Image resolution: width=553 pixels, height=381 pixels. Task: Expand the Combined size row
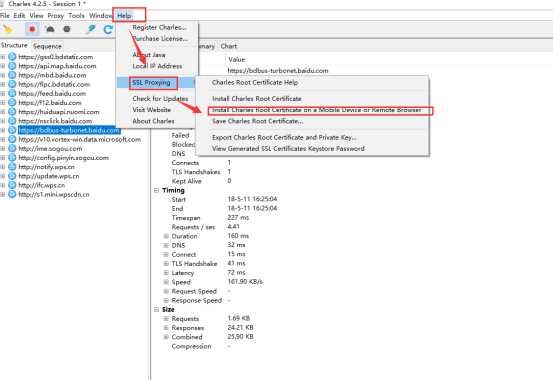pyautogui.click(x=166, y=337)
